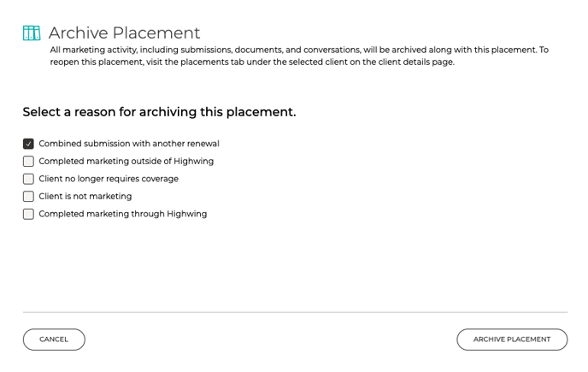
Task: Click the Combined submission with another renewal label
Action: 129,144
